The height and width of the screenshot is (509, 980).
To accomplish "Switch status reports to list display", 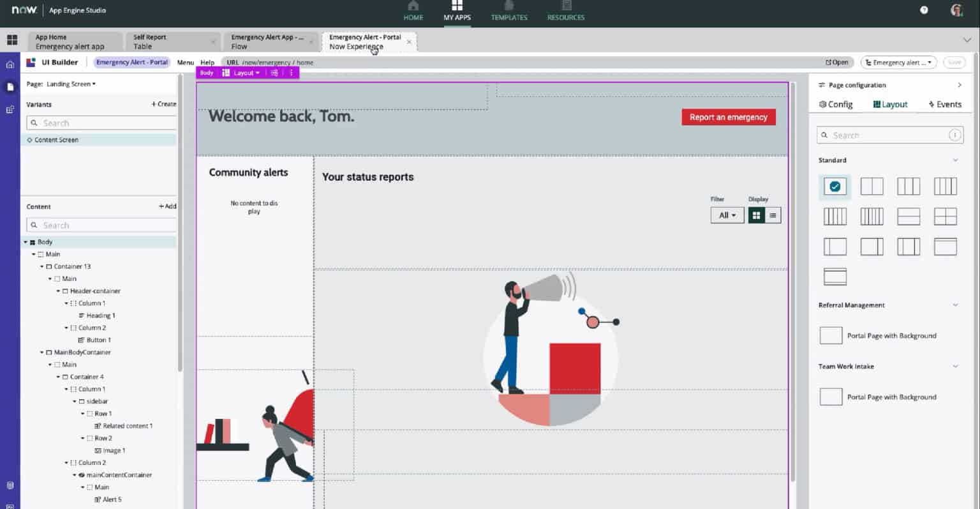I will point(771,215).
